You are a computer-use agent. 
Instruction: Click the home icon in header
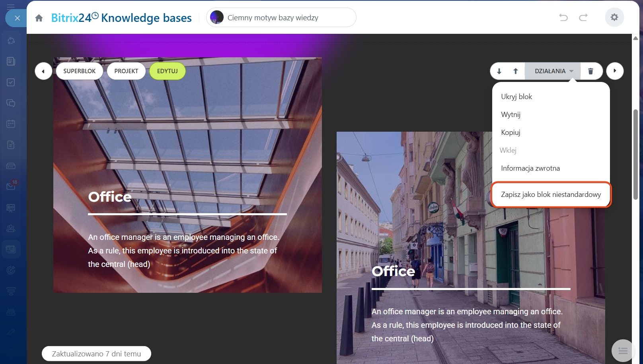click(x=39, y=18)
